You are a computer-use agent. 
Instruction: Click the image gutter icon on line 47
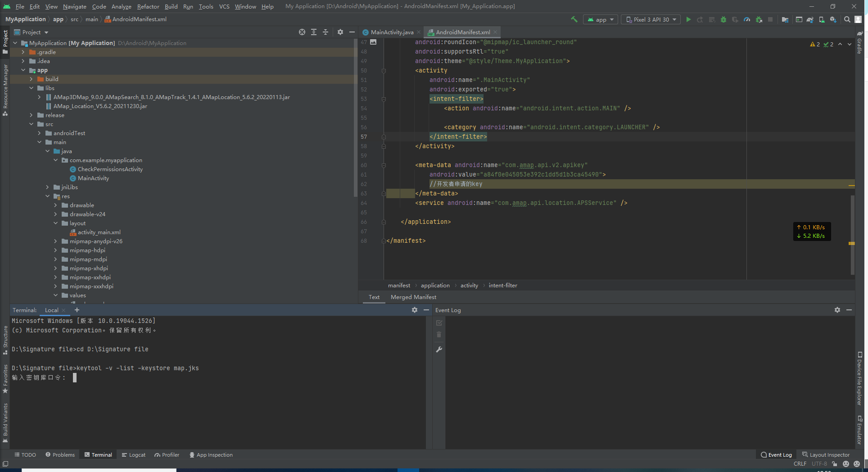click(373, 42)
